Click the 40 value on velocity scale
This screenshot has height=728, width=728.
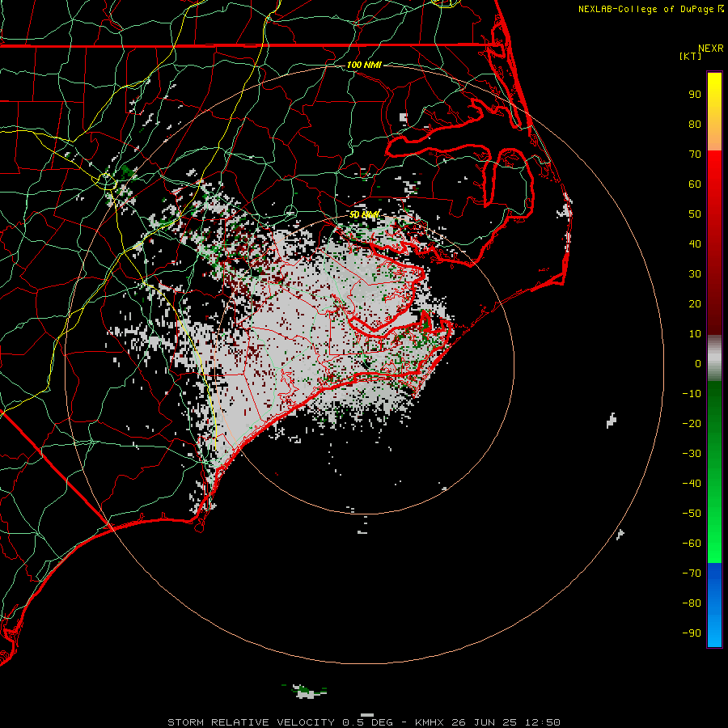[x=695, y=244]
